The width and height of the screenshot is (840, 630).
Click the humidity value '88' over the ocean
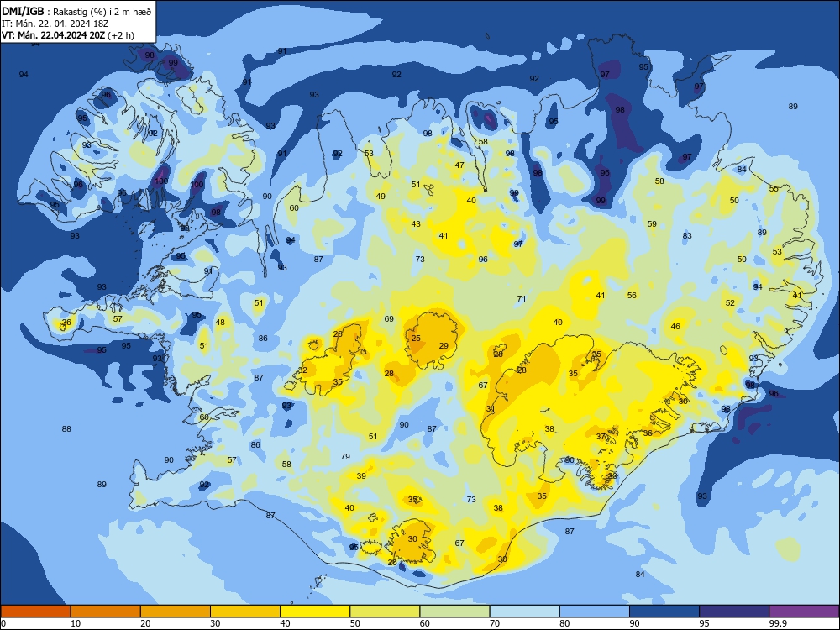tap(66, 428)
